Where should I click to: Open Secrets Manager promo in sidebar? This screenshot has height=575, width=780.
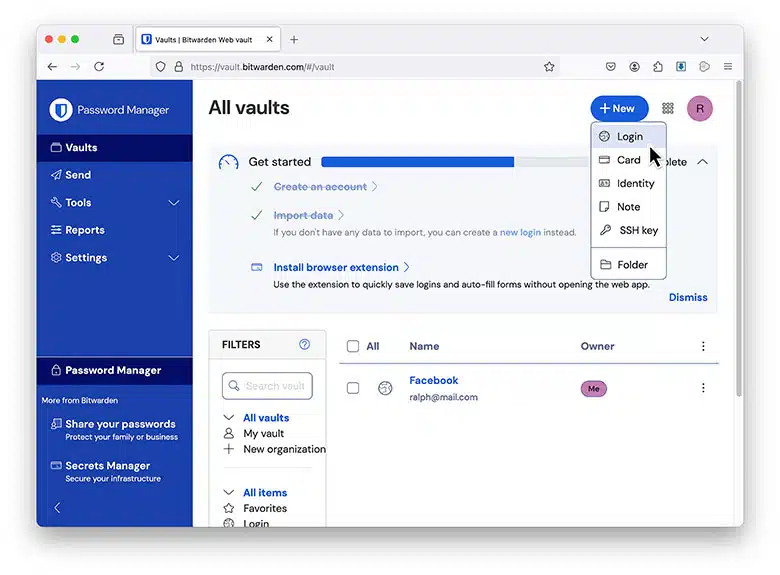coord(107,471)
